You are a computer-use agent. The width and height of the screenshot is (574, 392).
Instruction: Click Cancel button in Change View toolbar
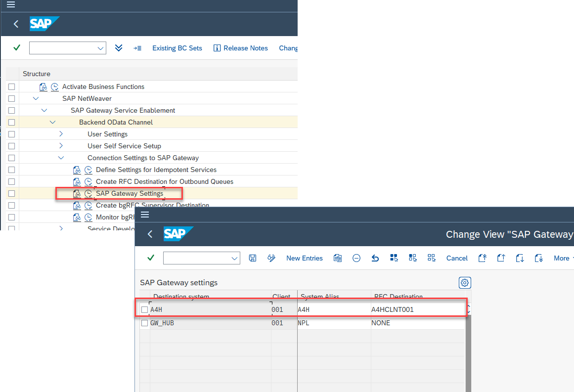tap(457, 258)
